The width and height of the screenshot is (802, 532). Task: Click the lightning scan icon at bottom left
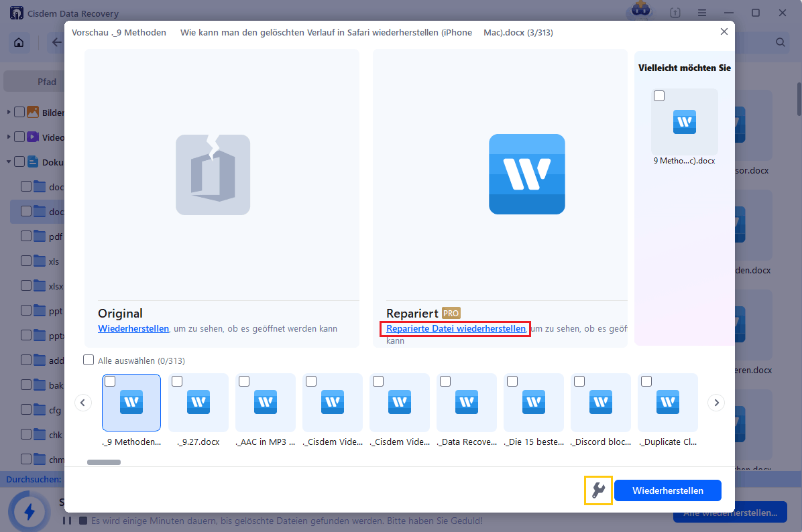click(x=29, y=511)
